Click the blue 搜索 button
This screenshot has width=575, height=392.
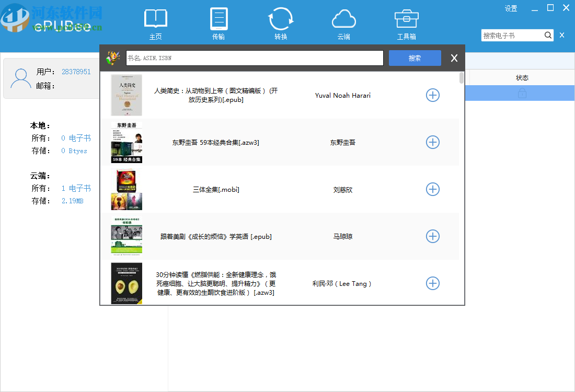pyautogui.click(x=415, y=58)
